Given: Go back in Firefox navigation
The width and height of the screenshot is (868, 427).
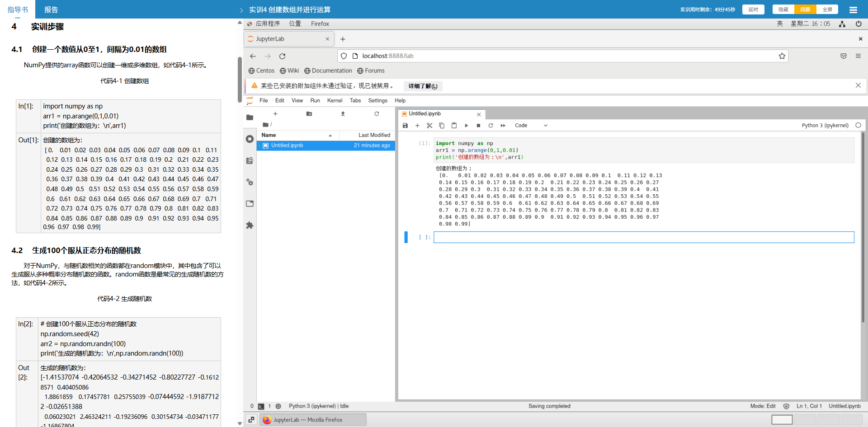Looking at the screenshot, I should (x=253, y=56).
